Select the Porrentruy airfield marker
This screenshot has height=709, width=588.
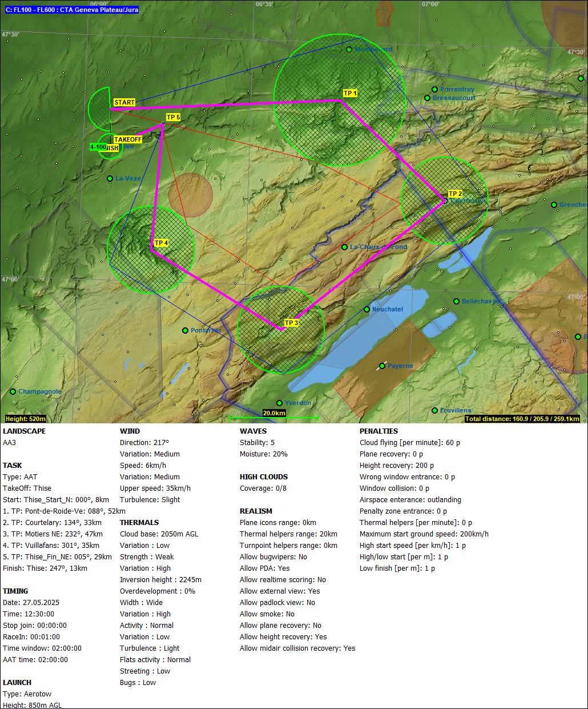[x=434, y=90]
